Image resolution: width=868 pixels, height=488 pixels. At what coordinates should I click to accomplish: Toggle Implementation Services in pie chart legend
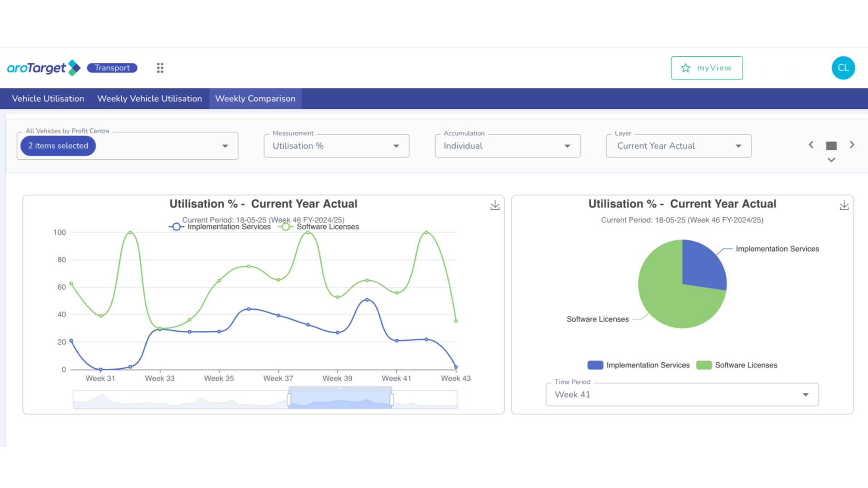[x=638, y=365]
